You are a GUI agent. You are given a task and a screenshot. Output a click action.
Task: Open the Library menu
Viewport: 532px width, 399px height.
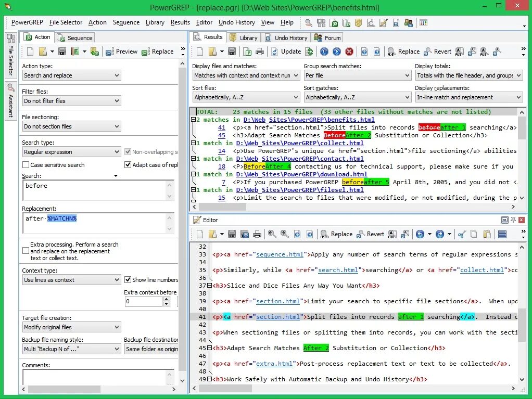click(155, 22)
